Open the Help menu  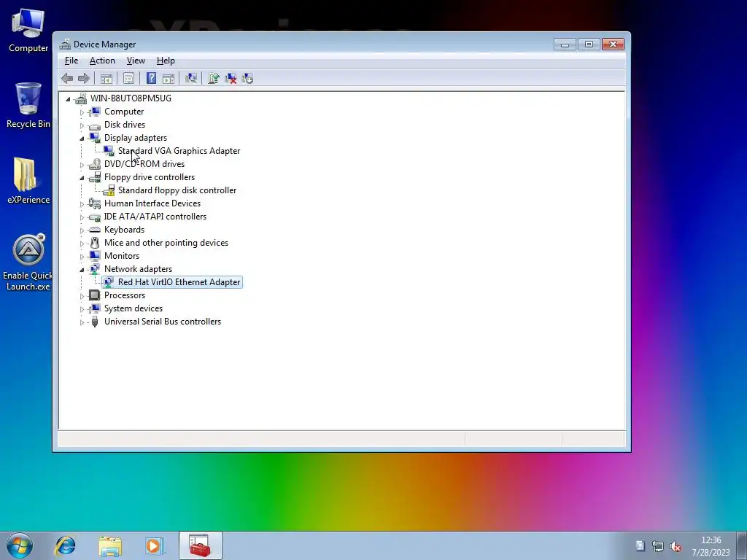pos(166,61)
